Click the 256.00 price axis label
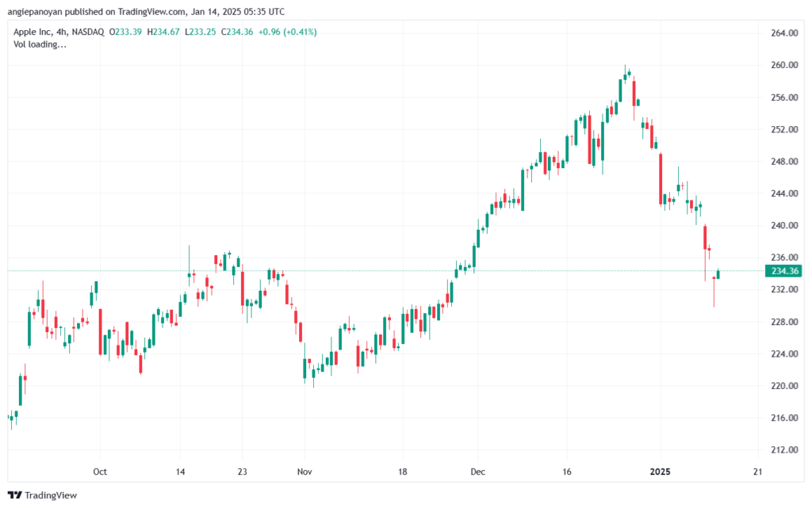This screenshot has height=508, width=812. click(784, 97)
